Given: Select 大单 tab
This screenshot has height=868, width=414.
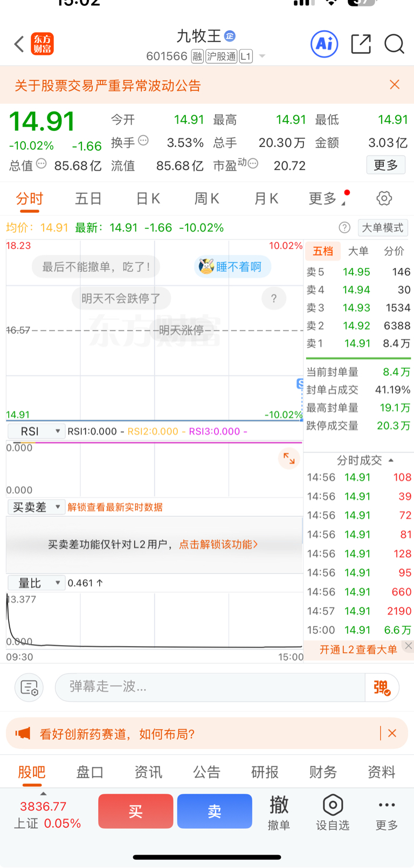Looking at the screenshot, I should point(358,251).
